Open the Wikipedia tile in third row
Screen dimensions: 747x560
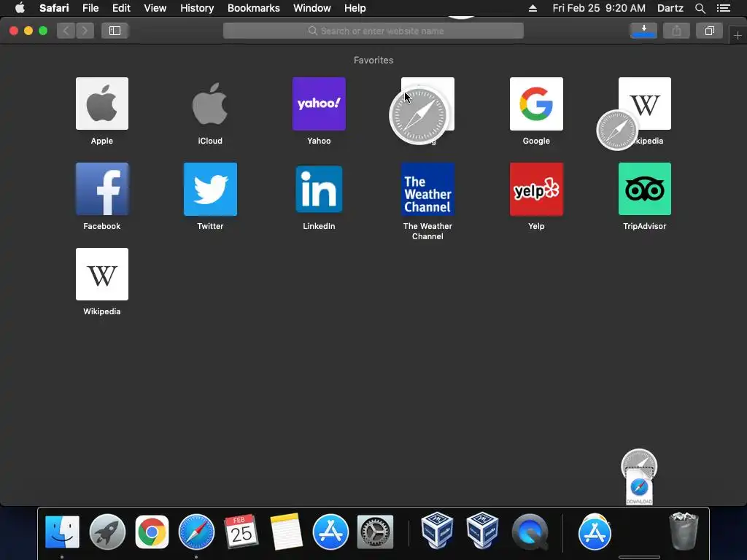102,274
